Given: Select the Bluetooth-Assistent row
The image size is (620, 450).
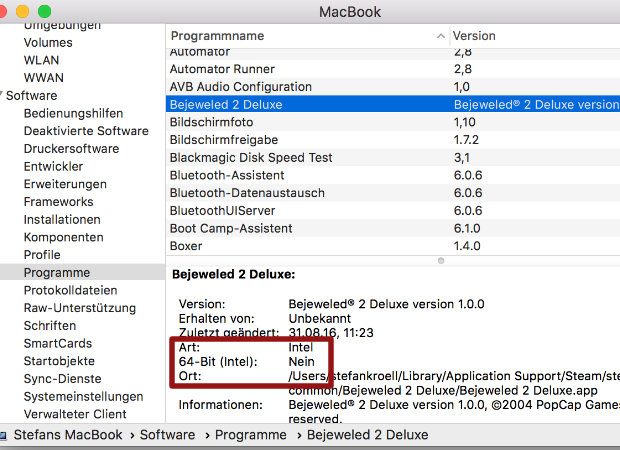Looking at the screenshot, I should 393,175.
